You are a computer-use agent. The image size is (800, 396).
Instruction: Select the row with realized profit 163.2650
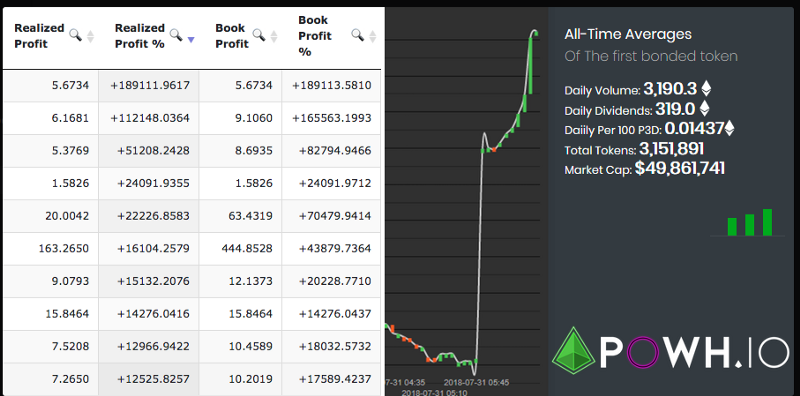pyautogui.click(x=192, y=249)
